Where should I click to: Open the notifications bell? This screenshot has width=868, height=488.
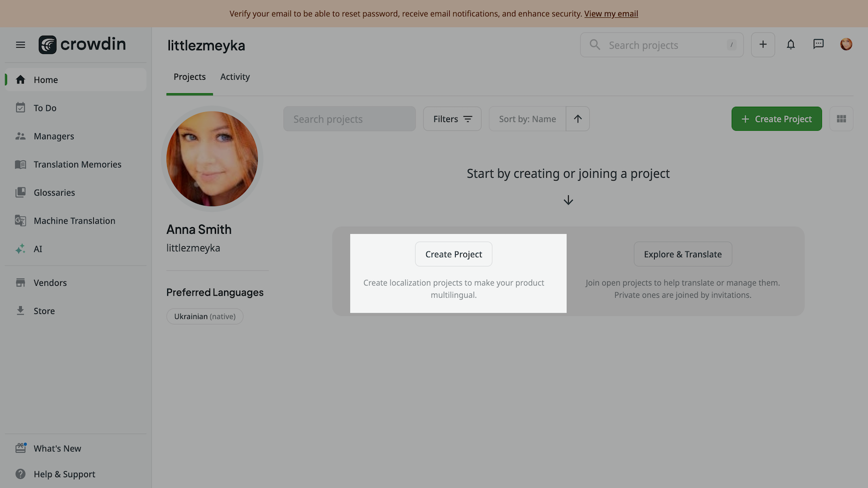pos(790,44)
